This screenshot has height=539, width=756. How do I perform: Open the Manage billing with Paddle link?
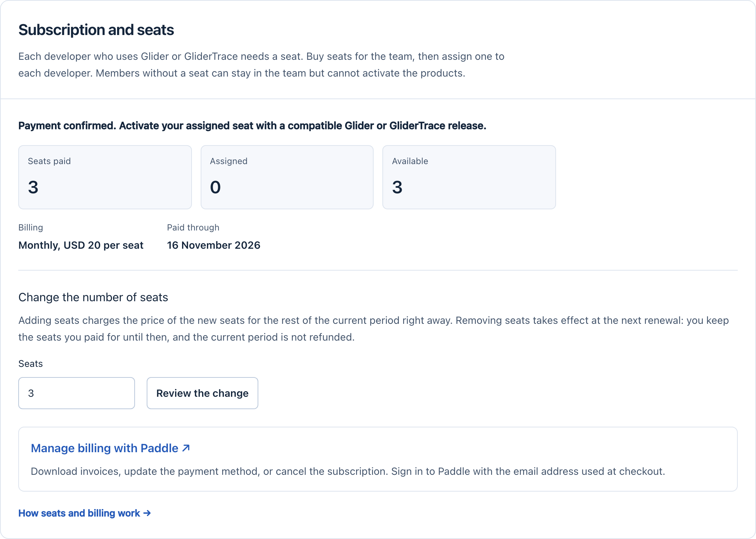pyautogui.click(x=110, y=448)
